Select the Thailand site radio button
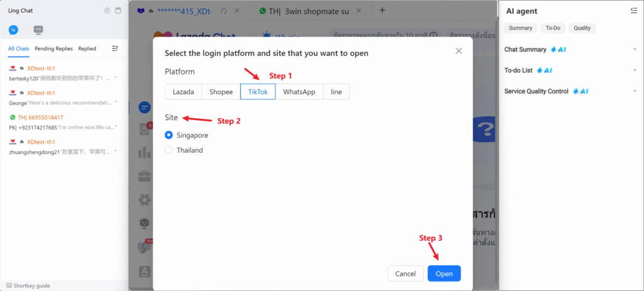The width and height of the screenshot is (644, 291). pos(169,150)
